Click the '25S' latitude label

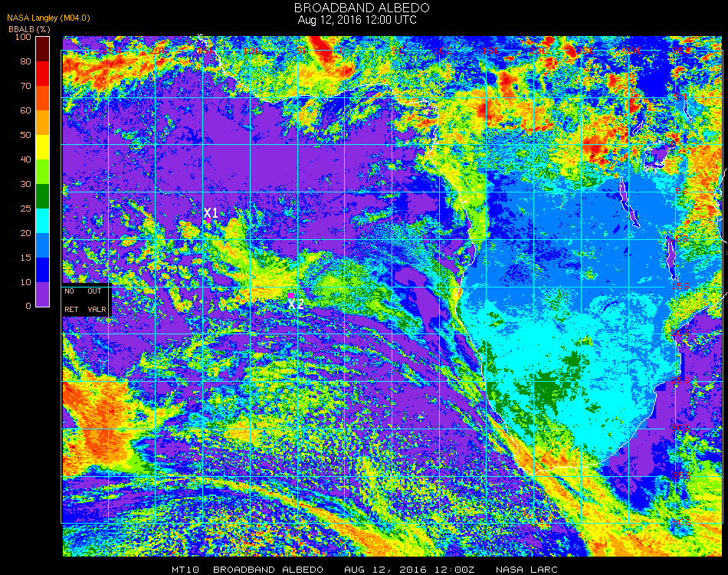[680, 381]
